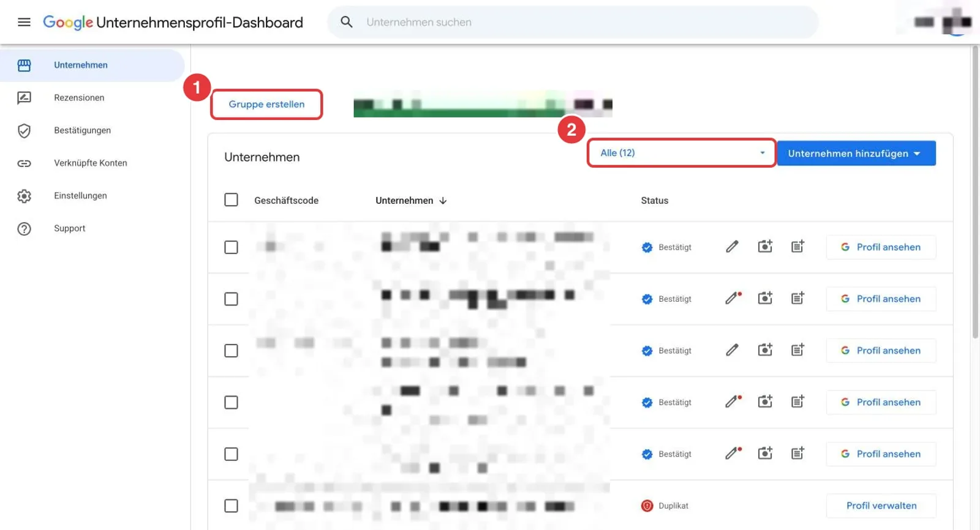980x530 pixels.
Task: Edit the second listed business via pencil icon
Action: pos(733,298)
